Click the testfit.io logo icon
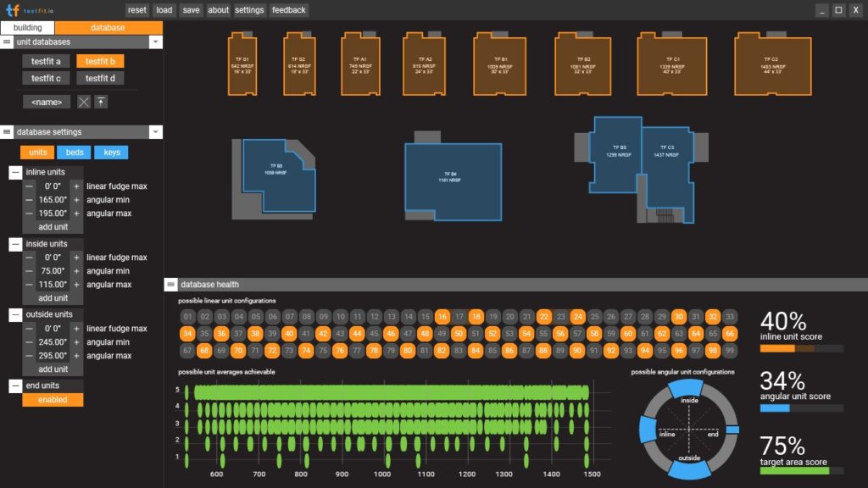868x488 pixels. pos(12,10)
